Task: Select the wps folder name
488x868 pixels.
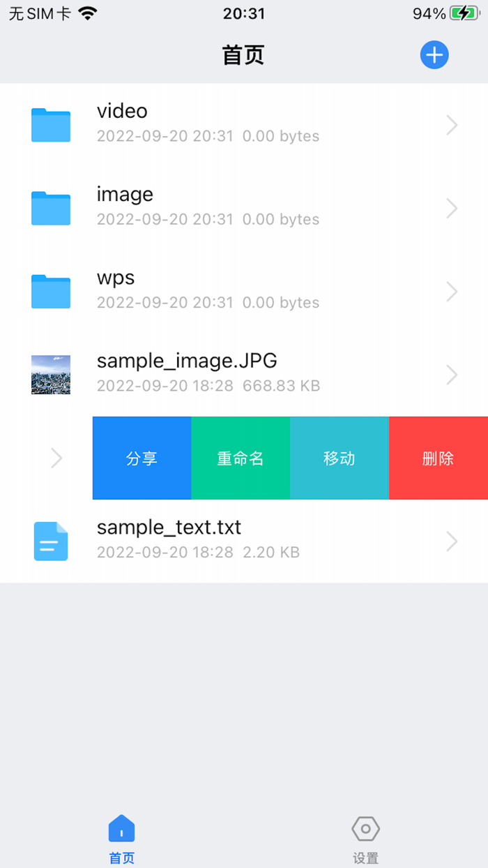Action: tap(116, 278)
